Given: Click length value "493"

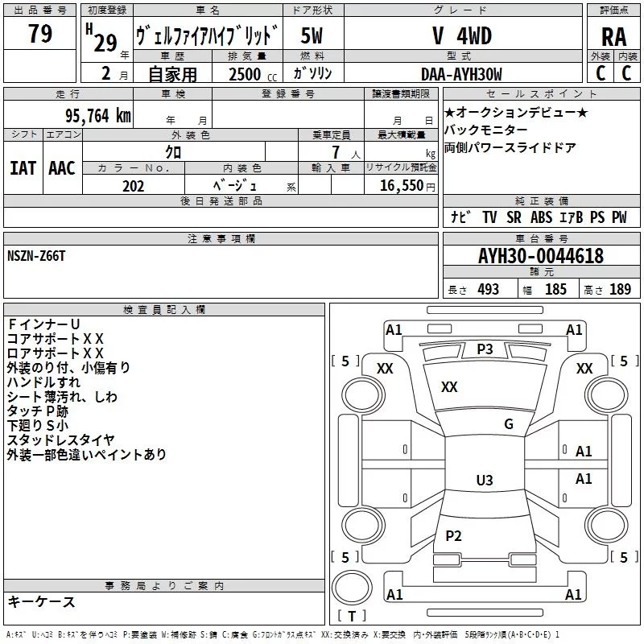Looking at the screenshot, I should 489,289.
